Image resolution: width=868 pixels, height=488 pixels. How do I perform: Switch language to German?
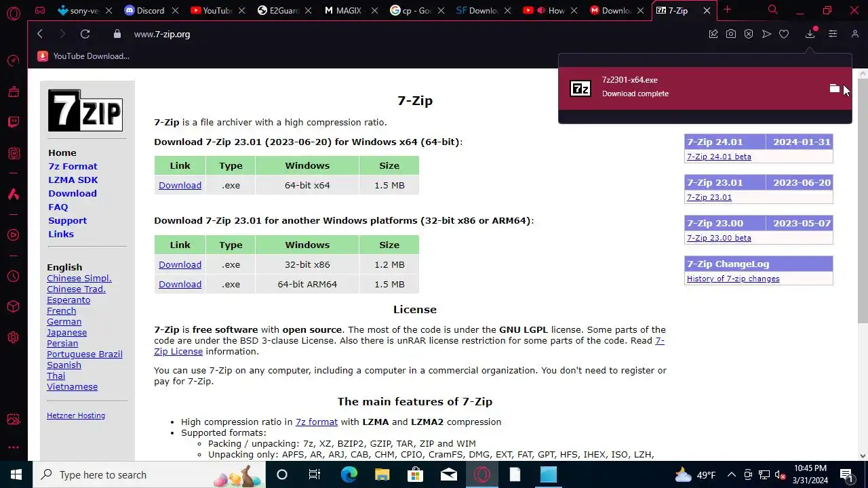(64, 321)
